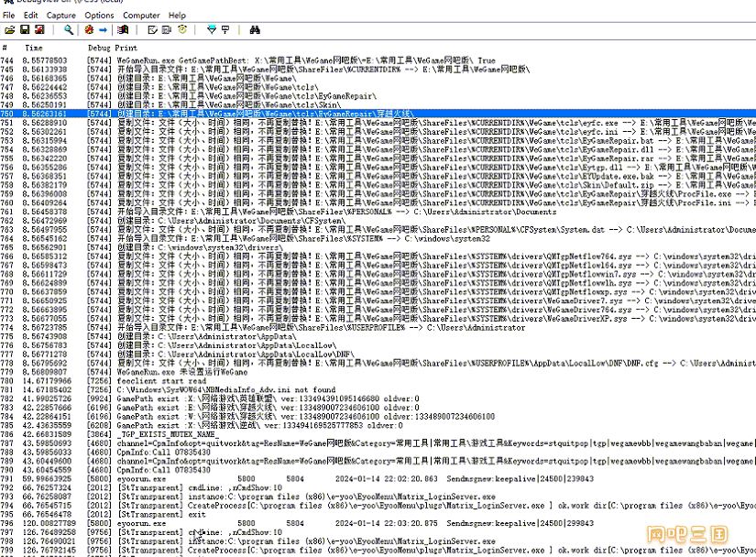Select the row mentioning 'EYUpdate.exe.bak'
The height and width of the screenshot is (557, 756).
(378, 176)
